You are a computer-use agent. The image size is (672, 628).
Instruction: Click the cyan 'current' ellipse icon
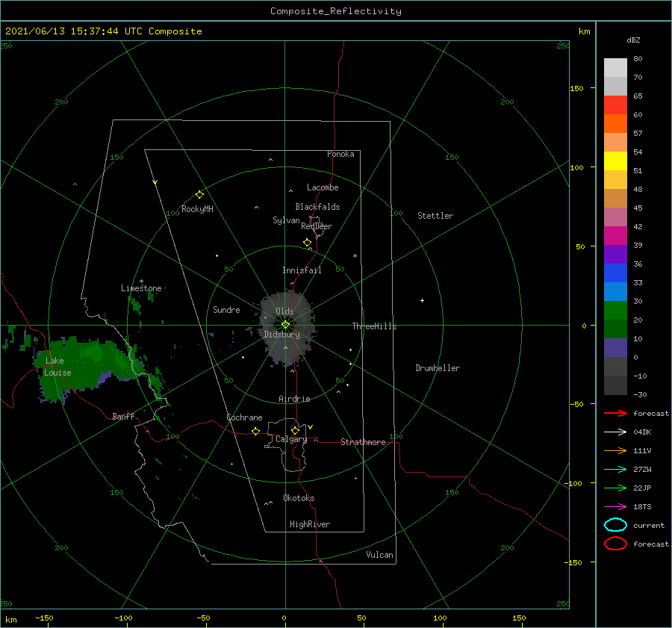point(615,525)
